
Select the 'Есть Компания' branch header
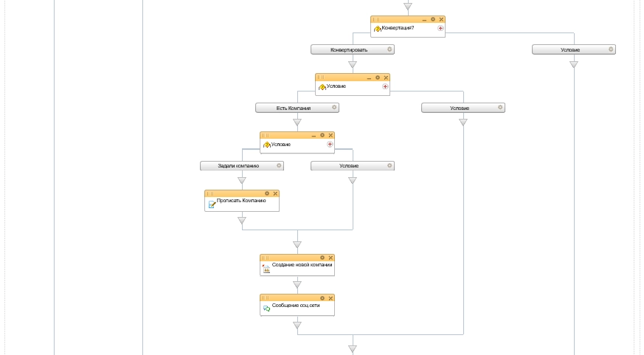coord(293,108)
